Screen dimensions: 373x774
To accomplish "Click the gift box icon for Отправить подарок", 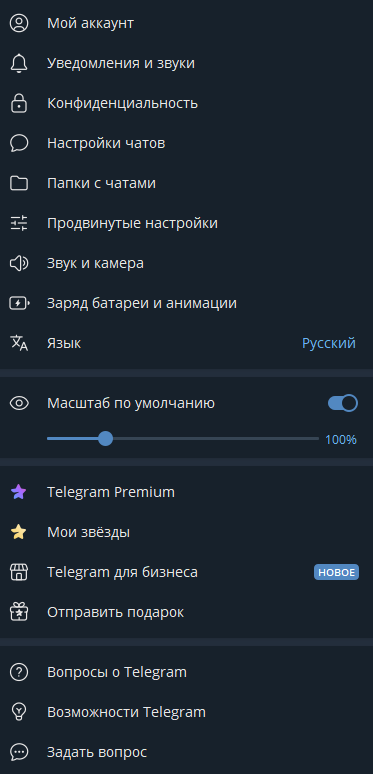I will pyautogui.click(x=19, y=612).
